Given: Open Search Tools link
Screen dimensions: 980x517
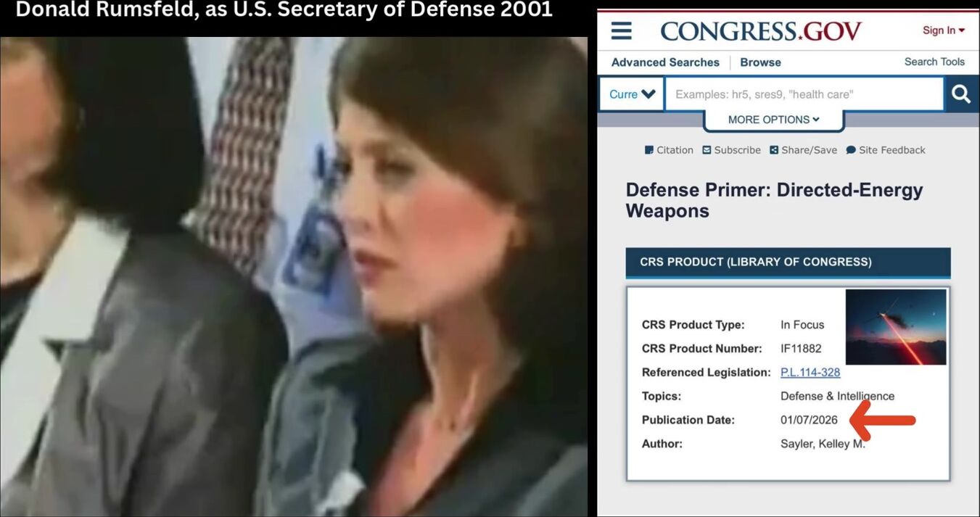Looking at the screenshot, I should [934, 62].
